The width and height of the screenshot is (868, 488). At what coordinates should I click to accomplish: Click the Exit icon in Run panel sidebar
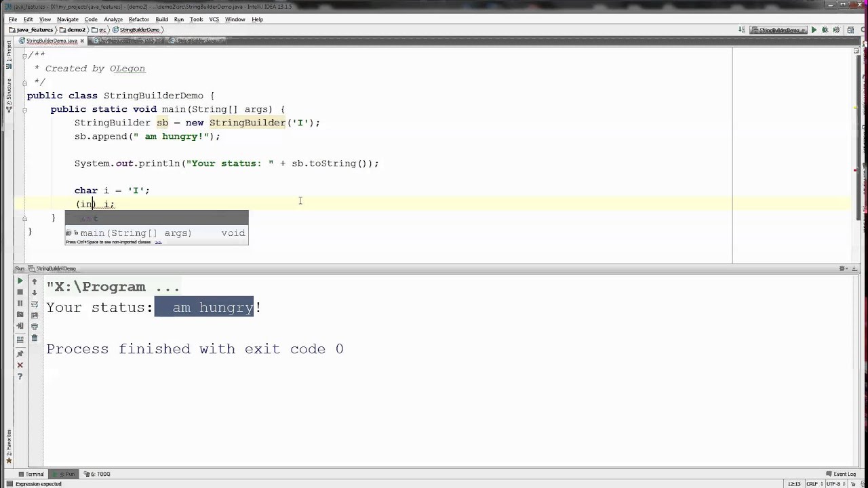[x=20, y=327]
